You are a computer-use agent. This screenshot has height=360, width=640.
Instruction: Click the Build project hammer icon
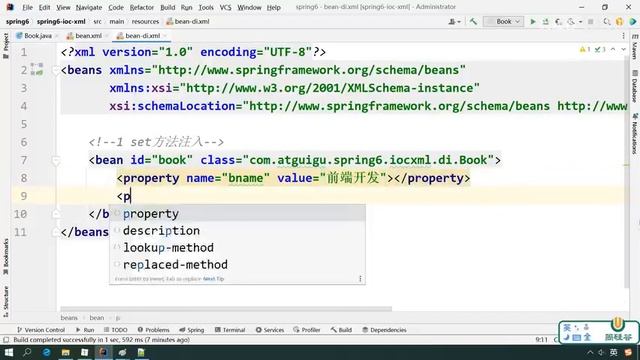point(473,22)
